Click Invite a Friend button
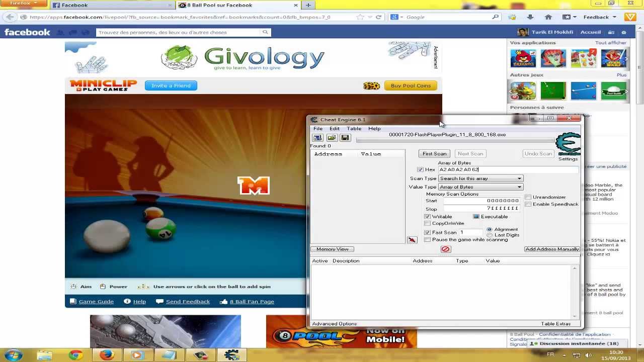Image resolution: width=644 pixels, height=362 pixels. click(x=171, y=85)
